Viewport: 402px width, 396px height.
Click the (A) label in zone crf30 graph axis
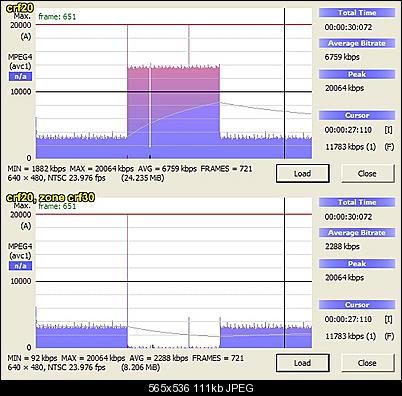[x=25, y=226]
